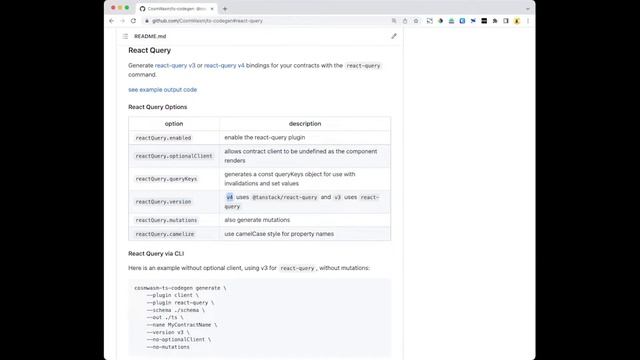This screenshot has width=640, height=360.
Task: Open the see example output code link
Action: click(162, 90)
